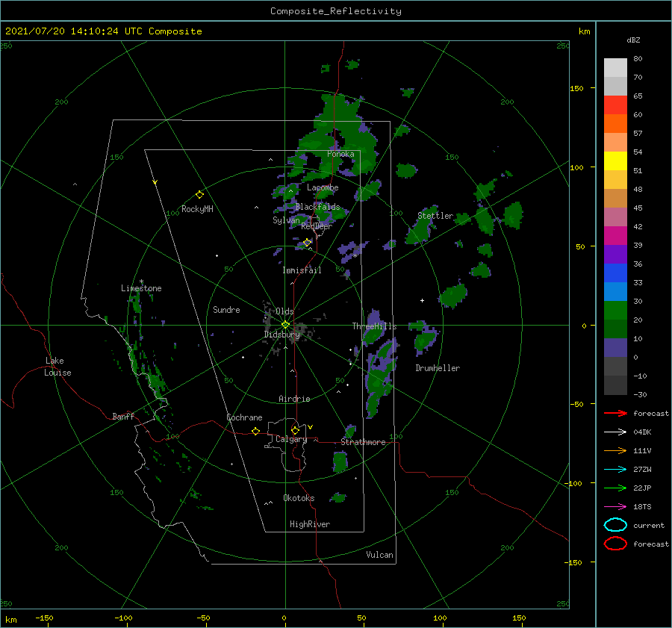Select the dark green 10-20 dBZ swatch

click(x=615, y=329)
